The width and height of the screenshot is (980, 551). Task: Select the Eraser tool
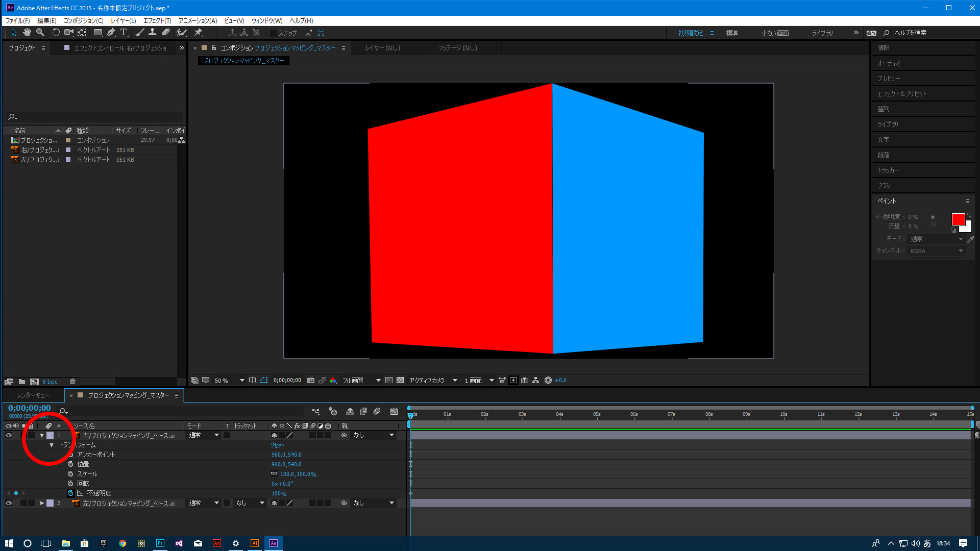[165, 32]
